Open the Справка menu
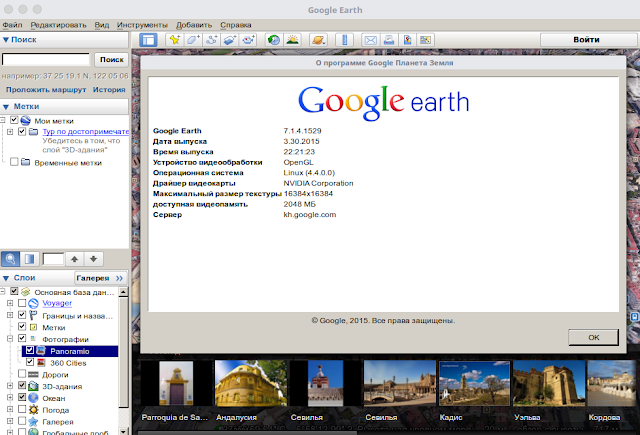The image size is (640, 435). (236, 25)
